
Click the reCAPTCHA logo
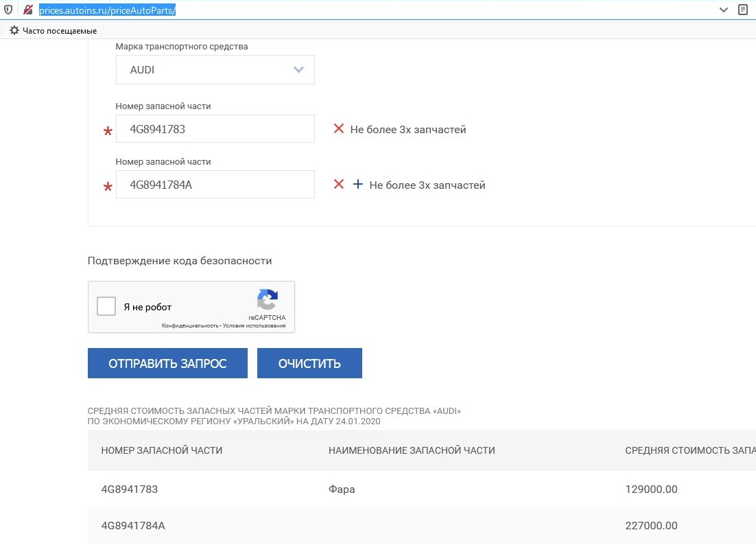(x=267, y=299)
